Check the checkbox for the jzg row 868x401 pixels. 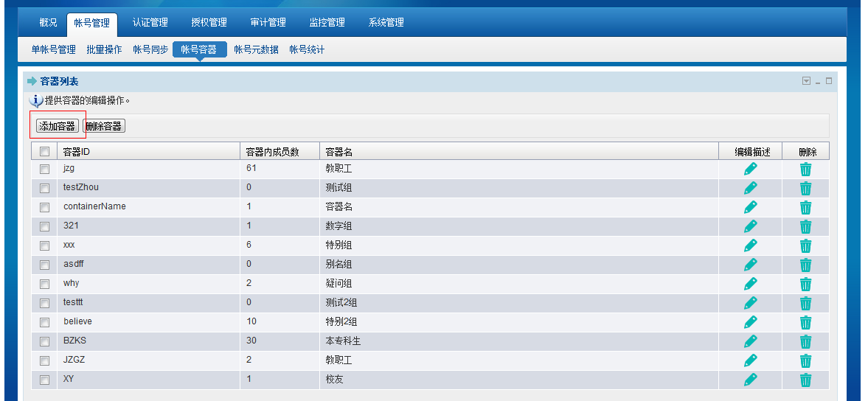(44, 169)
